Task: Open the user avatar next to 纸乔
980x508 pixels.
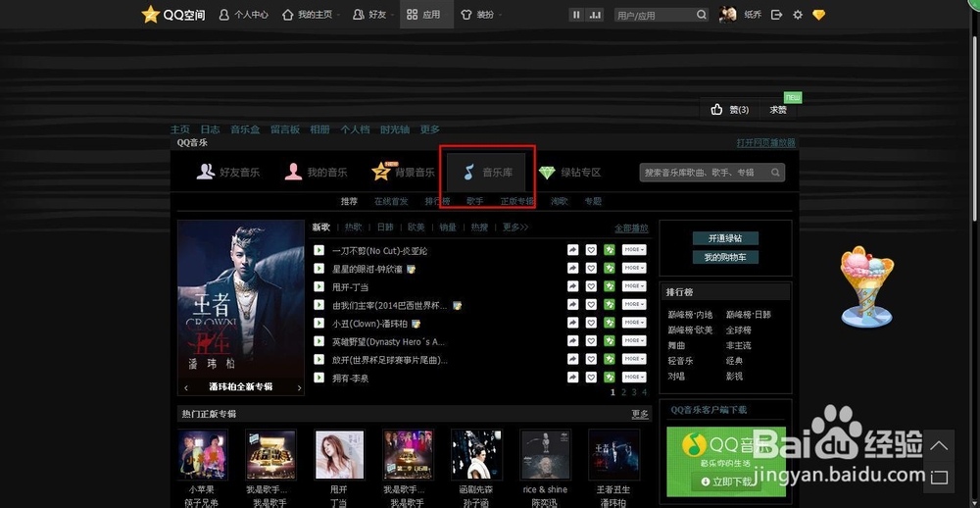Action: pyautogui.click(x=727, y=15)
